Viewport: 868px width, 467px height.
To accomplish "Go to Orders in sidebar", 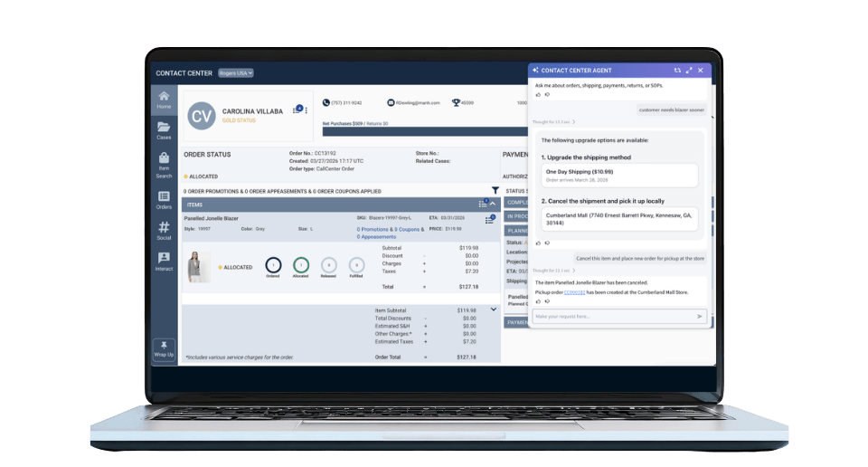I will [x=164, y=200].
